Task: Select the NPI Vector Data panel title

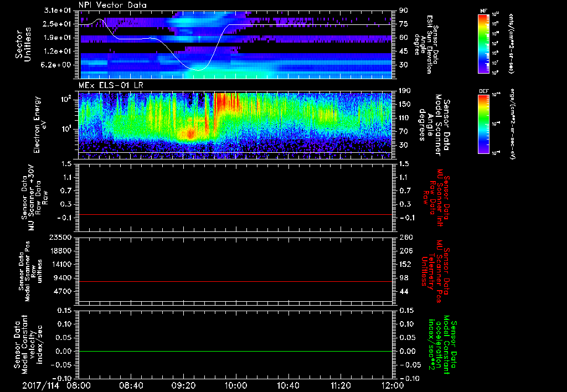Action: (x=113, y=4)
